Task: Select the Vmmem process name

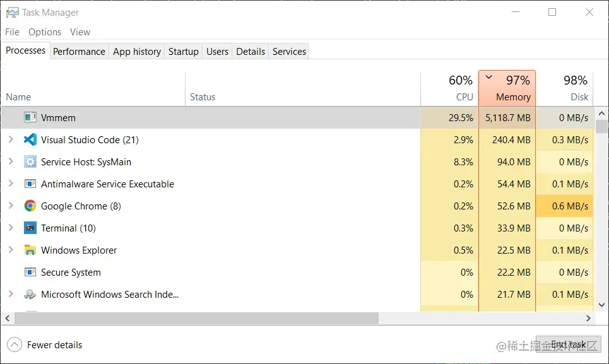Action: coord(58,117)
